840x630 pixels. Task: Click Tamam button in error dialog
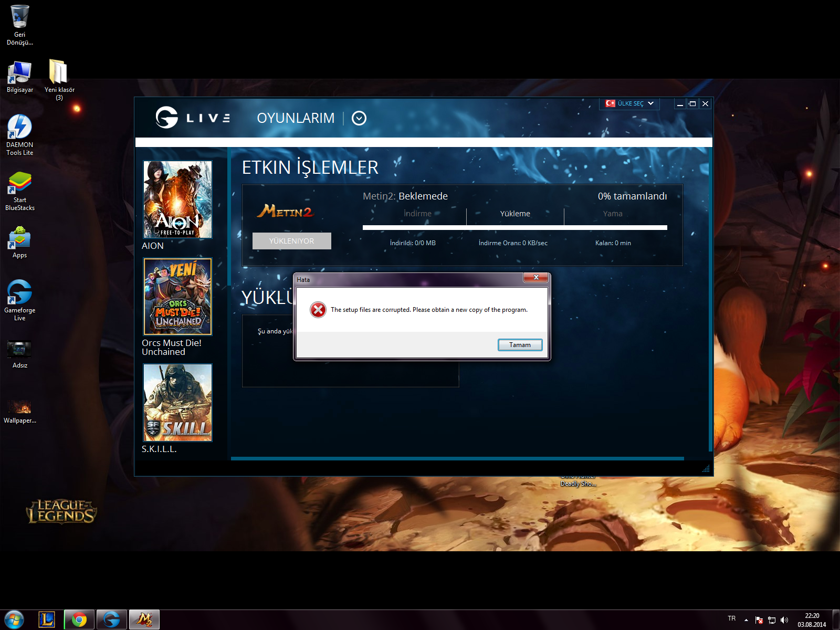tap(520, 345)
